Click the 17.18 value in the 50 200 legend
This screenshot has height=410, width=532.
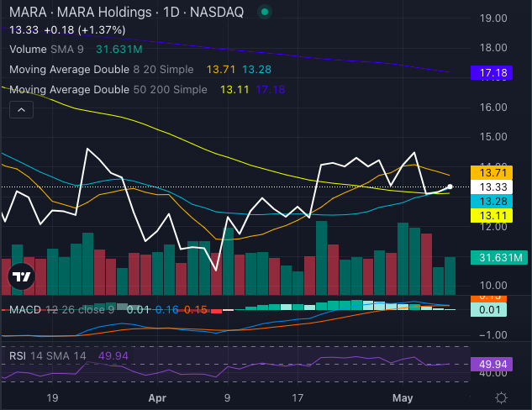pyautogui.click(x=270, y=90)
